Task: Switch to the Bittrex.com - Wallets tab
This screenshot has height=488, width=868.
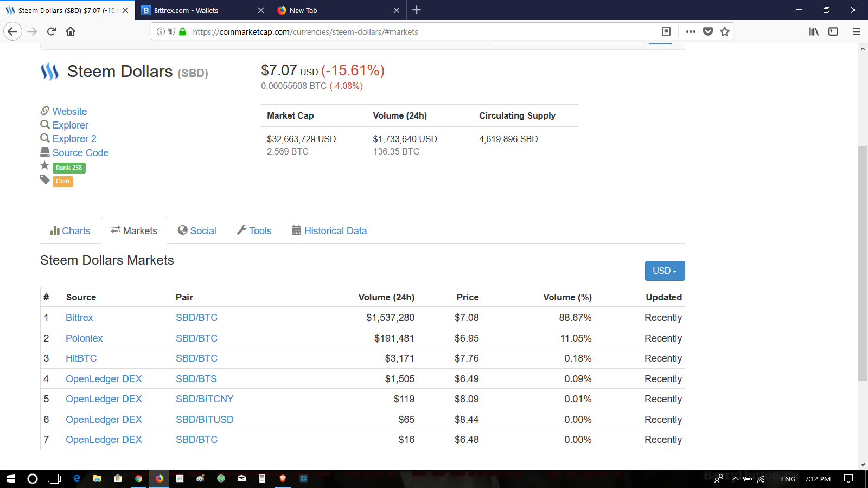Action: 203,10
